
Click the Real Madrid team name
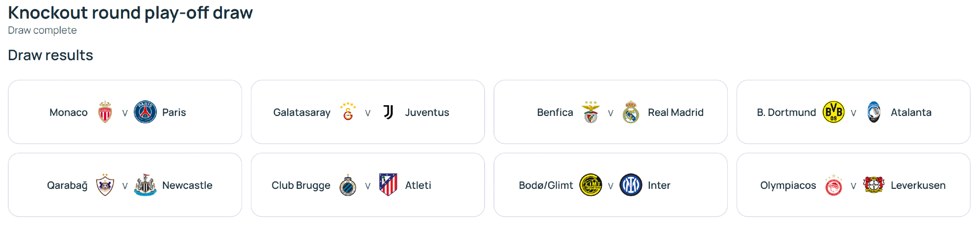point(675,113)
